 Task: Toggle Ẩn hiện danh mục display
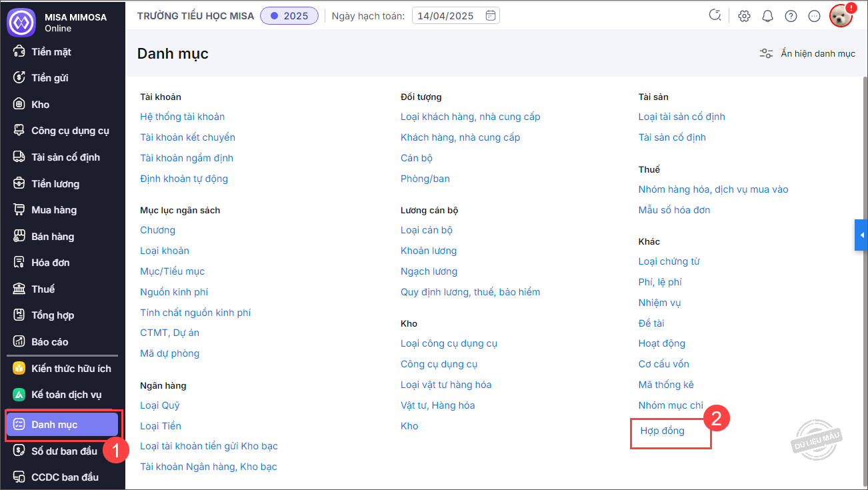tap(807, 53)
